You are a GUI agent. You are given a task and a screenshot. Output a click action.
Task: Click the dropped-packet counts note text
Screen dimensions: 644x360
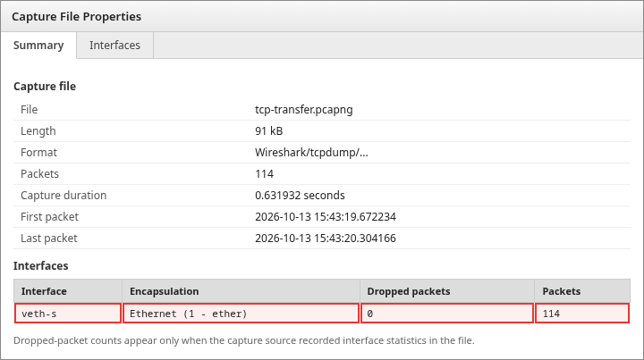click(x=244, y=340)
